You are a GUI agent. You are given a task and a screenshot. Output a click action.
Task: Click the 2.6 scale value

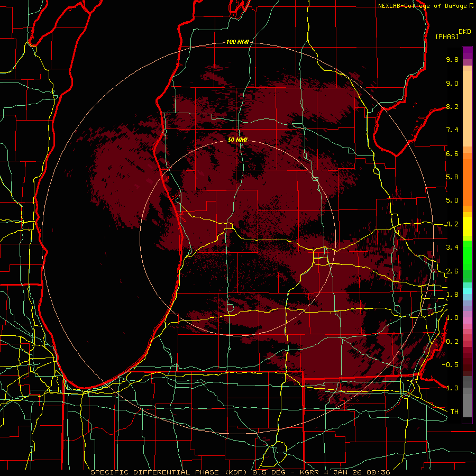[x=452, y=271]
